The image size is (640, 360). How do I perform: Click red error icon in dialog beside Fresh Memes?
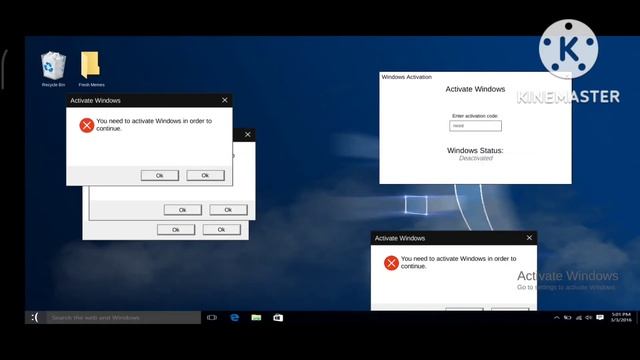tap(87, 125)
